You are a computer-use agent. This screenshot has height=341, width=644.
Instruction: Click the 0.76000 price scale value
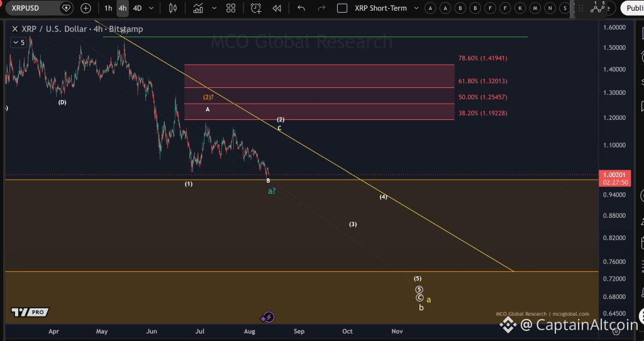[614, 262]
